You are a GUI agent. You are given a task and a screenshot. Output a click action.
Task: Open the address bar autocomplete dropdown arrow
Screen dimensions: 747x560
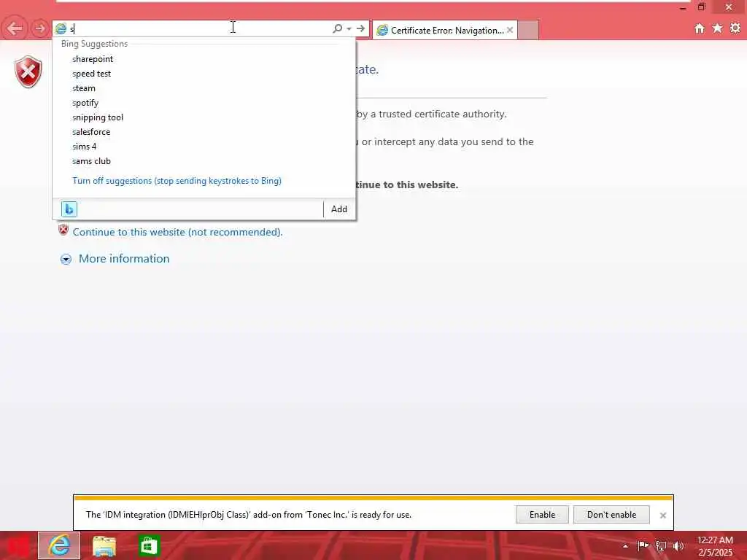coord(349,28)
